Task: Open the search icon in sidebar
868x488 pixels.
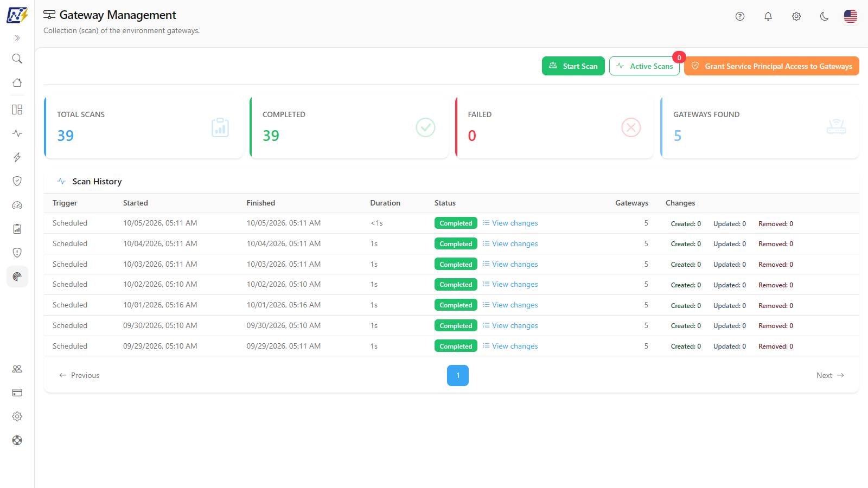Action: click(17, 59)
